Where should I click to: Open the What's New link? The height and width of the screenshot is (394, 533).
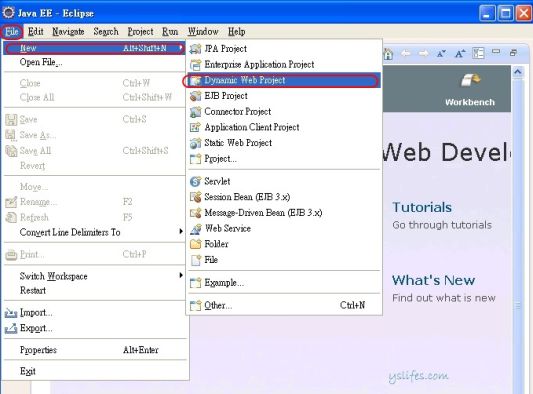pos(433,280)
